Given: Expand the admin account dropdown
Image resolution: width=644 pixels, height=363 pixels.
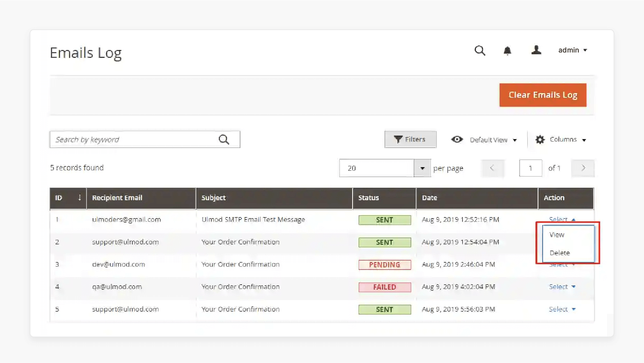Looking at the screenshot, I should click(x=573, y=50).
